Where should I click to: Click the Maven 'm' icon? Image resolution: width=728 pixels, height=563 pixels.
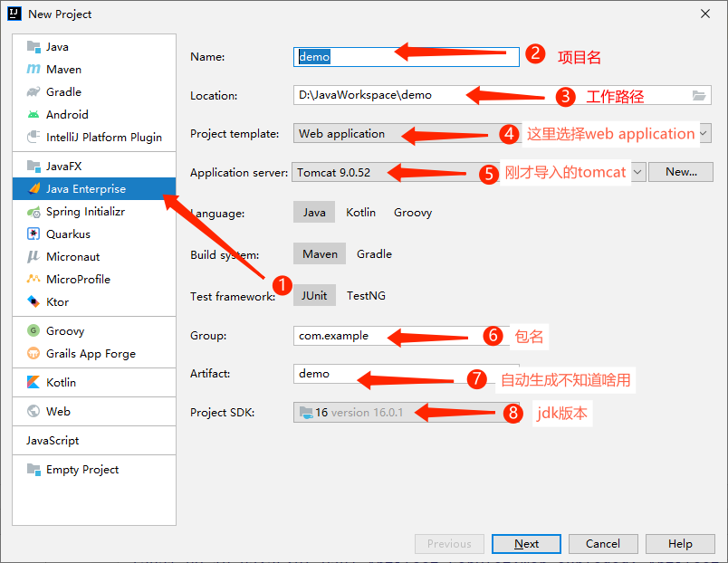tap(34, 69)
